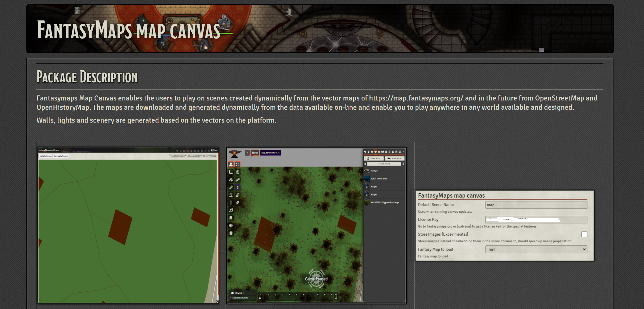Click the up-down arrows elevation tool

pos(238,187)
